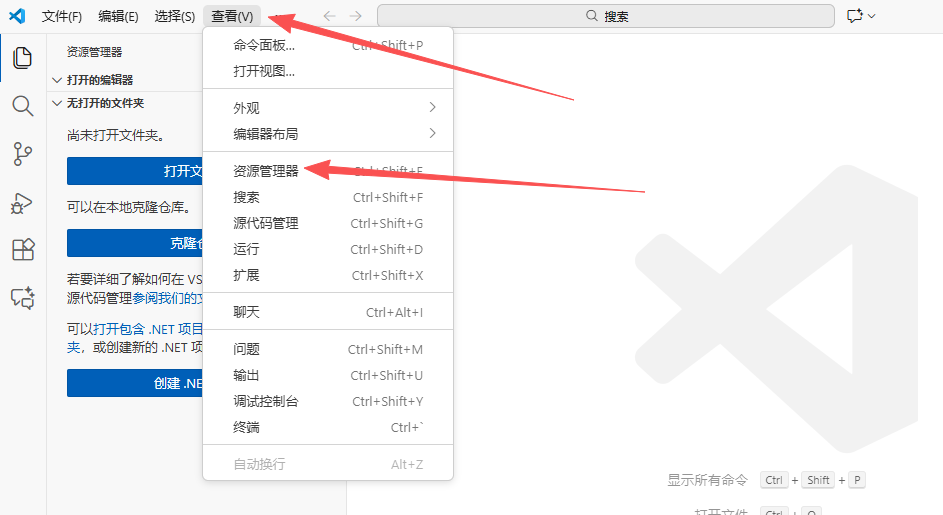Go forward with the right arrow

click(355, 16)
